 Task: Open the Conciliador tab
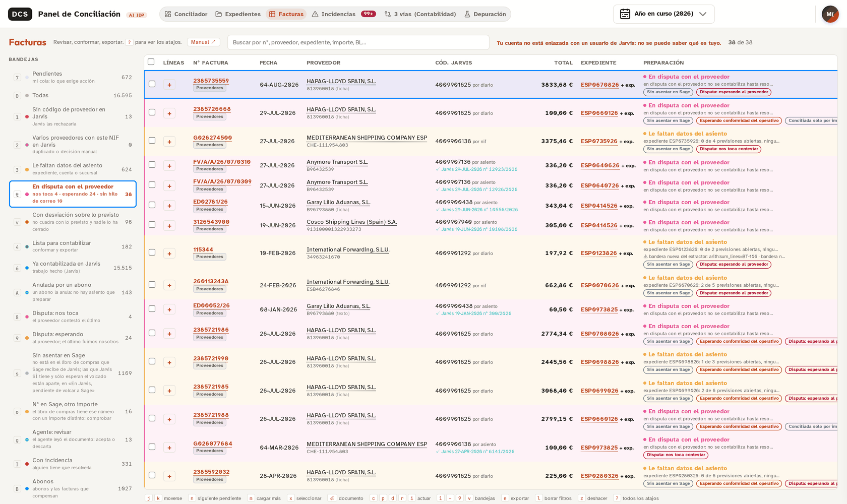tap(186, 14)
